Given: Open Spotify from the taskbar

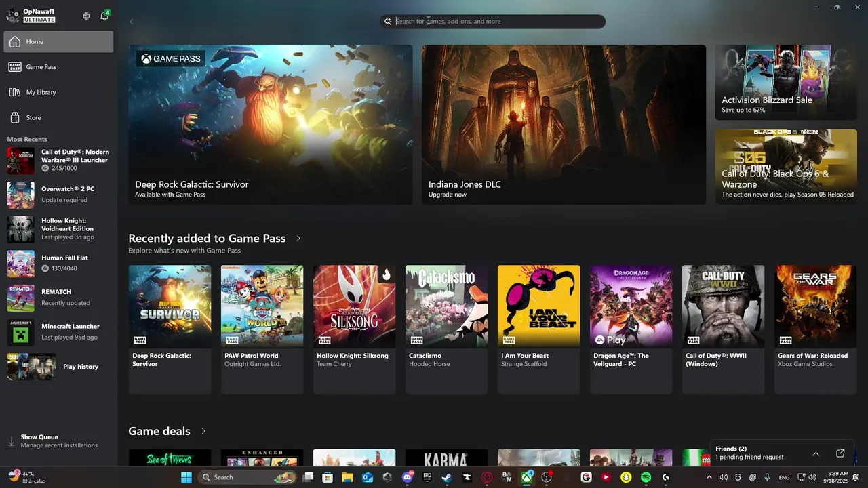Looking at the screenshot, I should (x=646, y=477).
